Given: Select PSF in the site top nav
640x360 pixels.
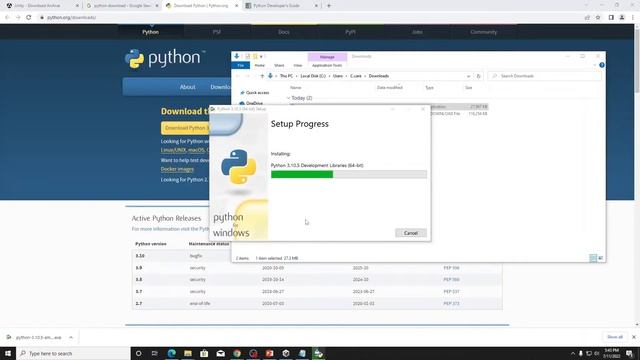Looking at the screenshot, I should click(217, 32).
